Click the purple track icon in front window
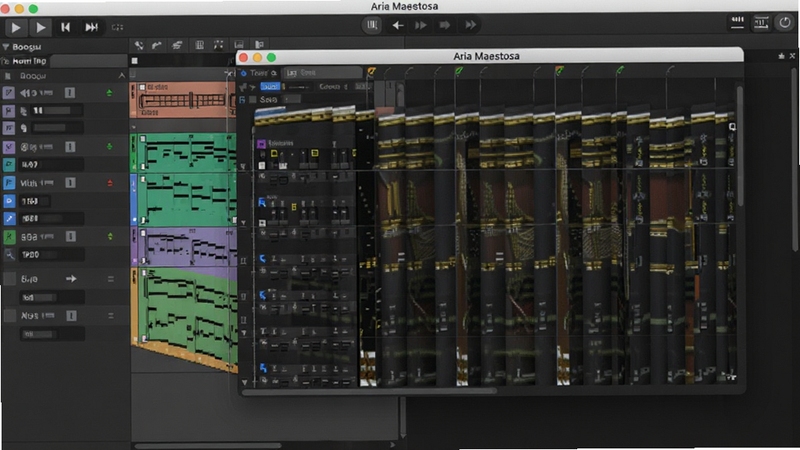This screenshot has height=450, width=800. tap(261, 144)
